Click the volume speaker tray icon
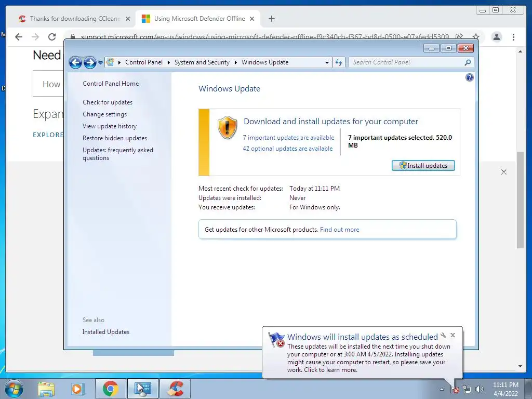Viewport: 532px width, 399px height. [479, 389]
